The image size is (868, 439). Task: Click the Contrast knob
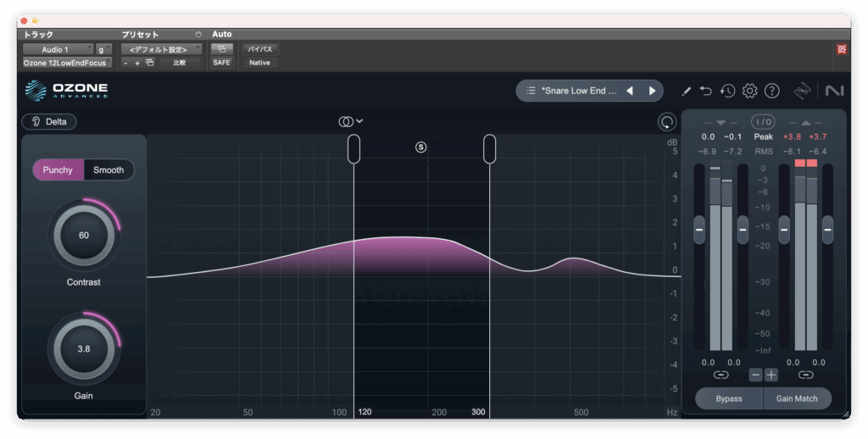tap(84, 236)
